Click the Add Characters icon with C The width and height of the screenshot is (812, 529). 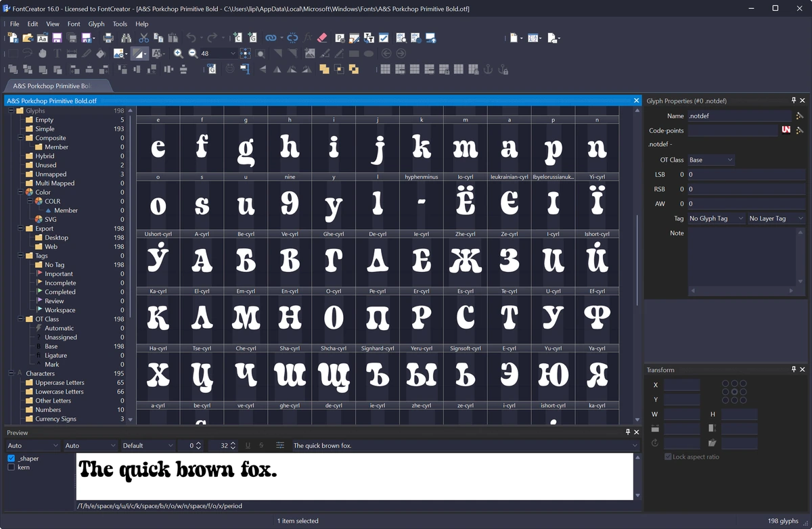point(237,38)
